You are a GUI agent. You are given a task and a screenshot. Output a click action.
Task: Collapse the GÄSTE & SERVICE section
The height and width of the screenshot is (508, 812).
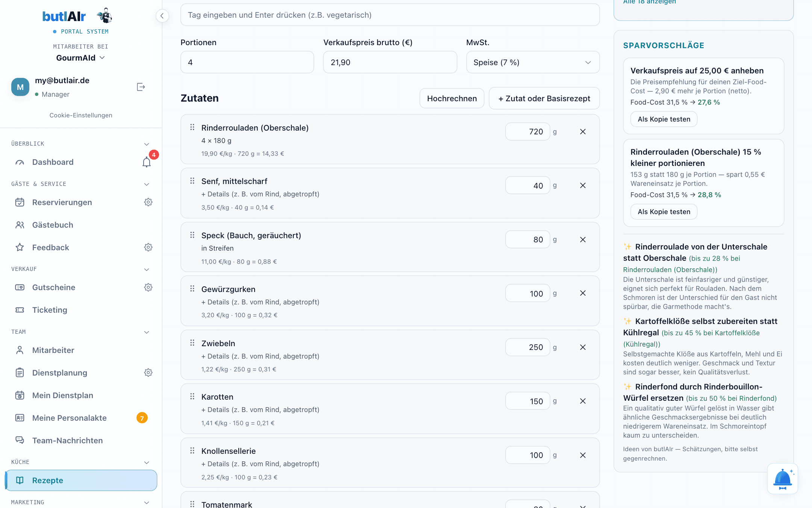(x=147, y=184)
